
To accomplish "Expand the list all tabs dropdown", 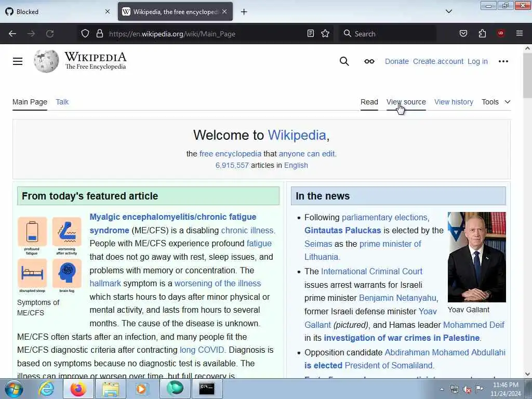I will 448,11.
